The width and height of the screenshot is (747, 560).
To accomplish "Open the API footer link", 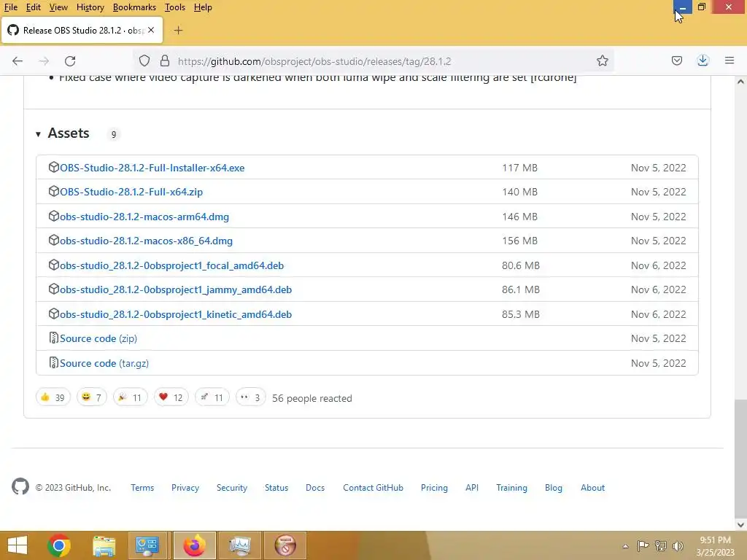I will (472, 488).
